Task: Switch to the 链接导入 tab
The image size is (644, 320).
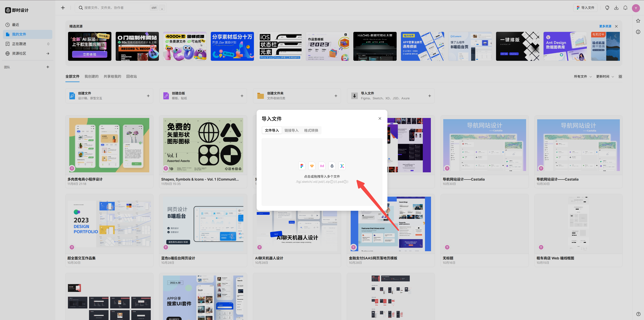Action: coord(291,130)
